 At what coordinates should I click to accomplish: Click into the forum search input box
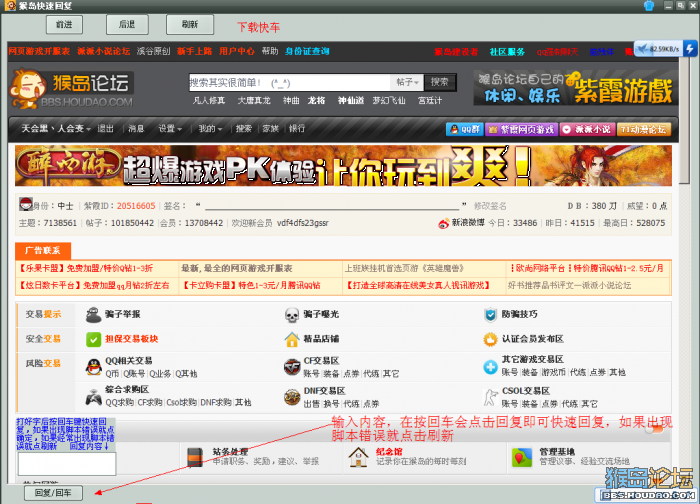coord(290,82)
